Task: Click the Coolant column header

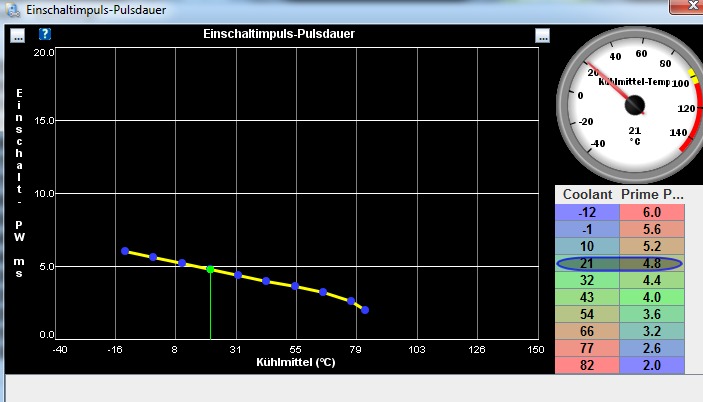Action: click(x=587, y=194)
